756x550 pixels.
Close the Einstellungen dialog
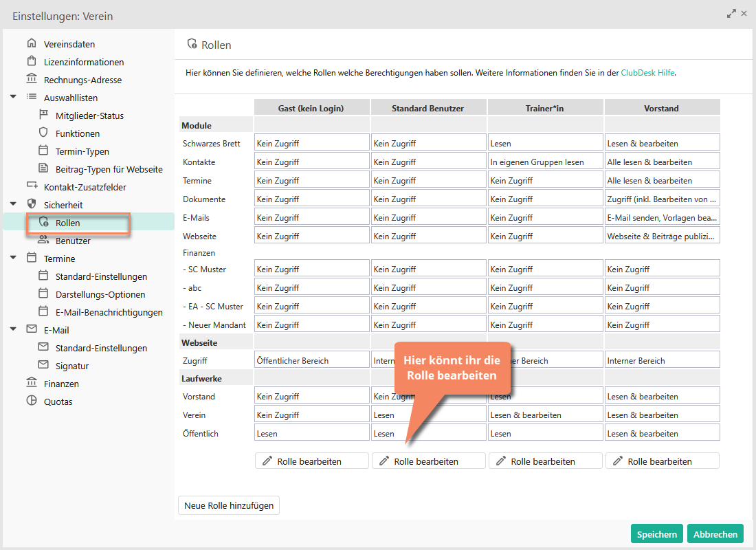tap(744, 14)
